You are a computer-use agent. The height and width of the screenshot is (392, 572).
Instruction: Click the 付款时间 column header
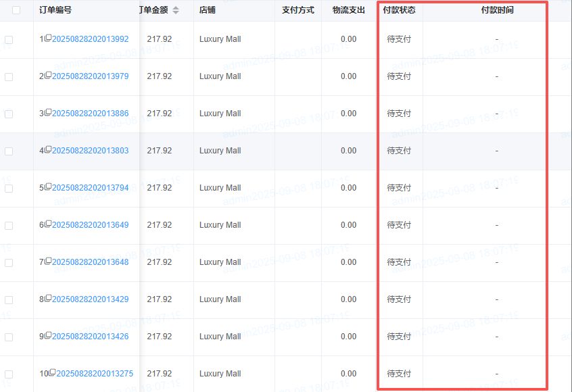[x=496, y=10]
